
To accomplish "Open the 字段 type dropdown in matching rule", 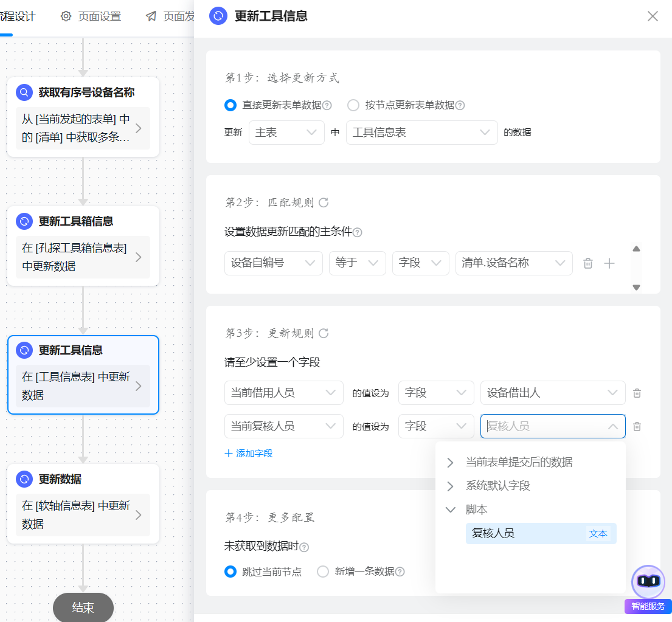I will [x=420, y=263].
